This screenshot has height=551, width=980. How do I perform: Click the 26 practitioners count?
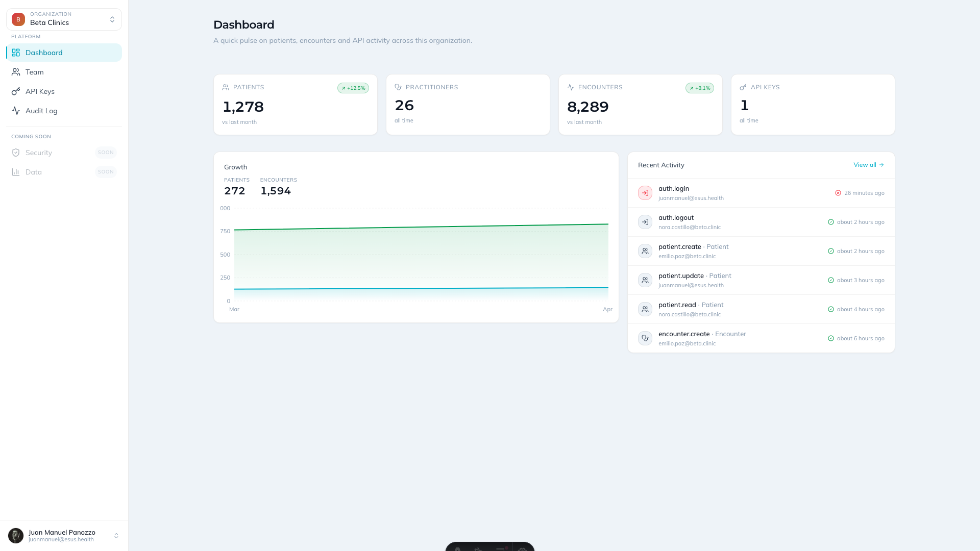point(404,105)
